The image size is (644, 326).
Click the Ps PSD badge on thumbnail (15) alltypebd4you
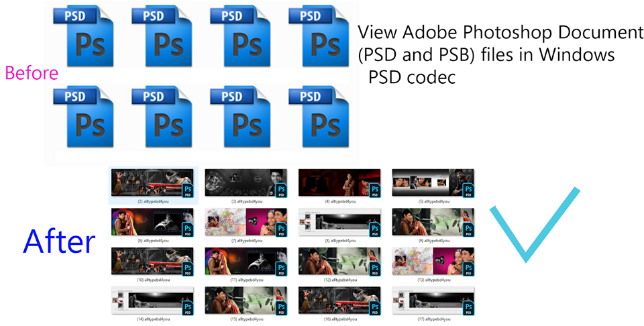(281, 309)
